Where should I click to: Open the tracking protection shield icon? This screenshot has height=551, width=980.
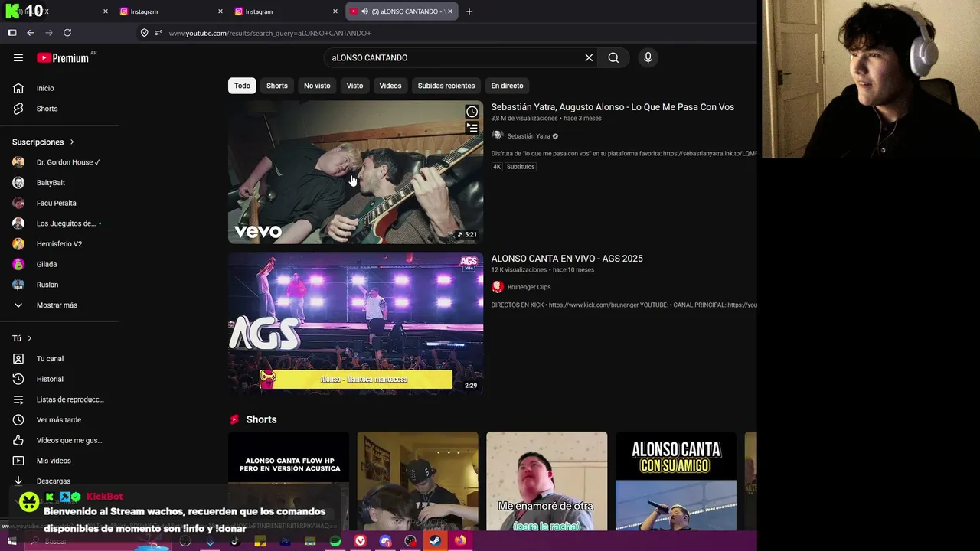[x=144, y=33]
